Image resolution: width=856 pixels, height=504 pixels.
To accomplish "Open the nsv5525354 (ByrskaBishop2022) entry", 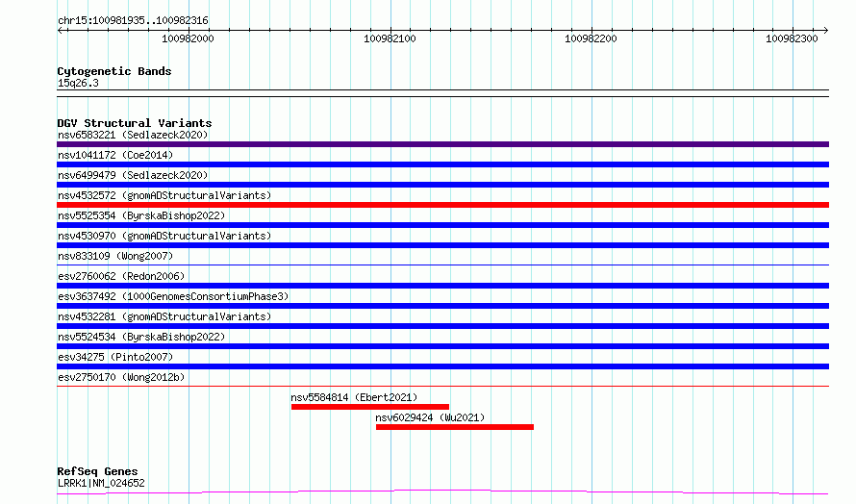I will pyautogui.click(x=141, y=215).
